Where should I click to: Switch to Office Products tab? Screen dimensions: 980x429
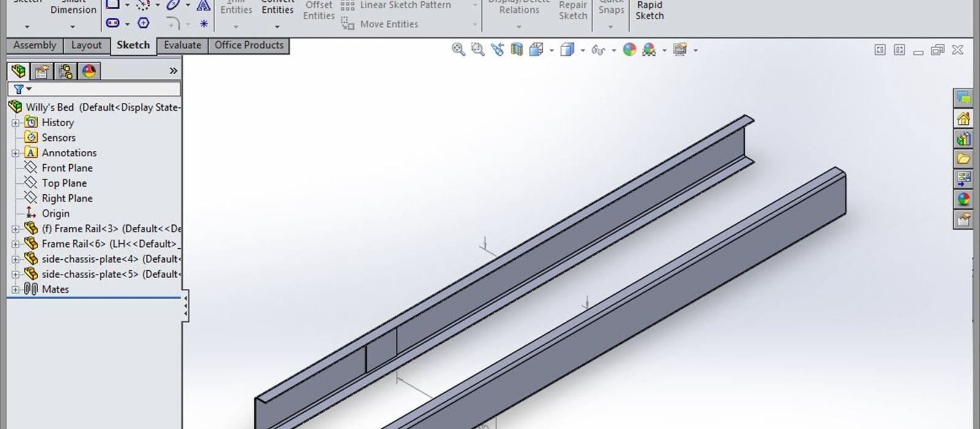coord(249,45)
